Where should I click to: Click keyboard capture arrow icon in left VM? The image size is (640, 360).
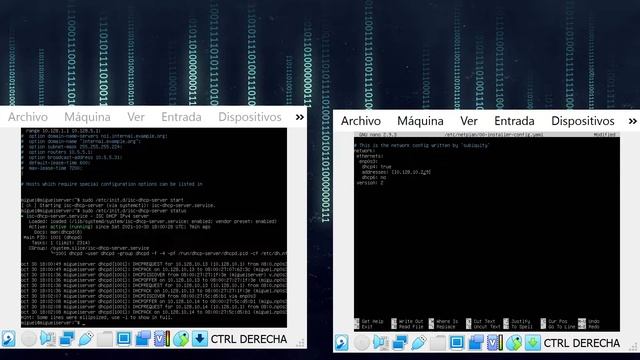pyautogui.click(x=200, y=339)
